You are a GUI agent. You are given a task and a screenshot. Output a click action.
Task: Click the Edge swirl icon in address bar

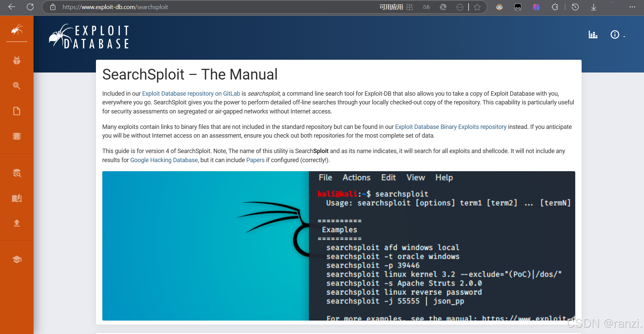443,7
